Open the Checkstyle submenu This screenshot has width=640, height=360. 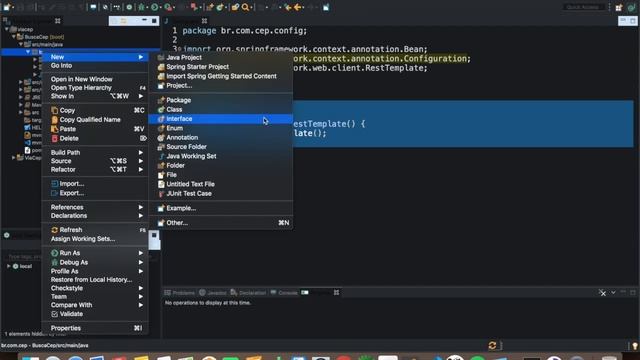point(95,288)
